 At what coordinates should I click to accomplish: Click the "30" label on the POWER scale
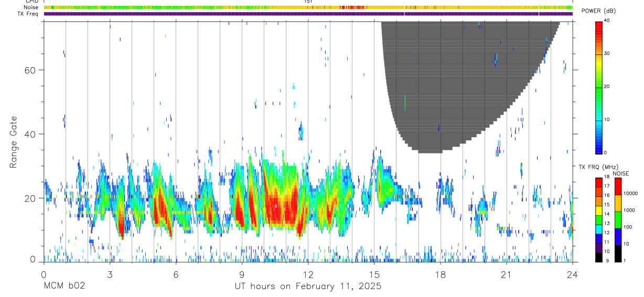(607, 53)
